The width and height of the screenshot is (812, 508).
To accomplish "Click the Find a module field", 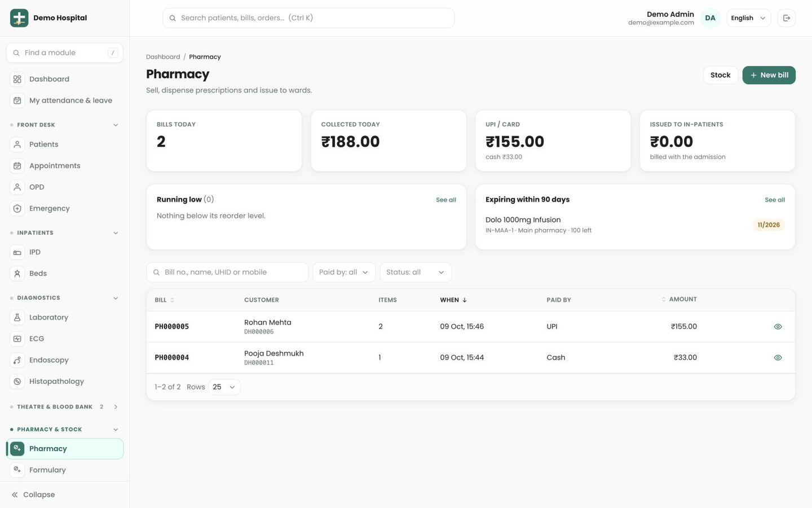I will tap(65, 53).
